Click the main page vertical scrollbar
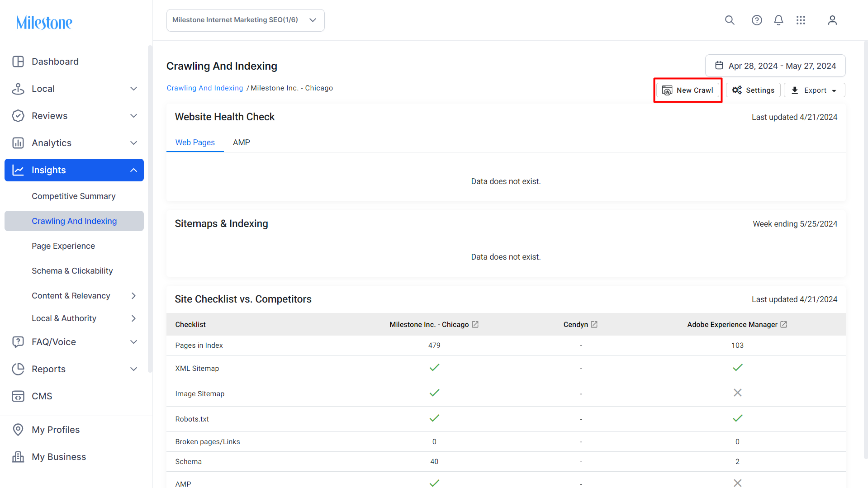868x488 pixels. pyautogui.click(x=866, y=250)
